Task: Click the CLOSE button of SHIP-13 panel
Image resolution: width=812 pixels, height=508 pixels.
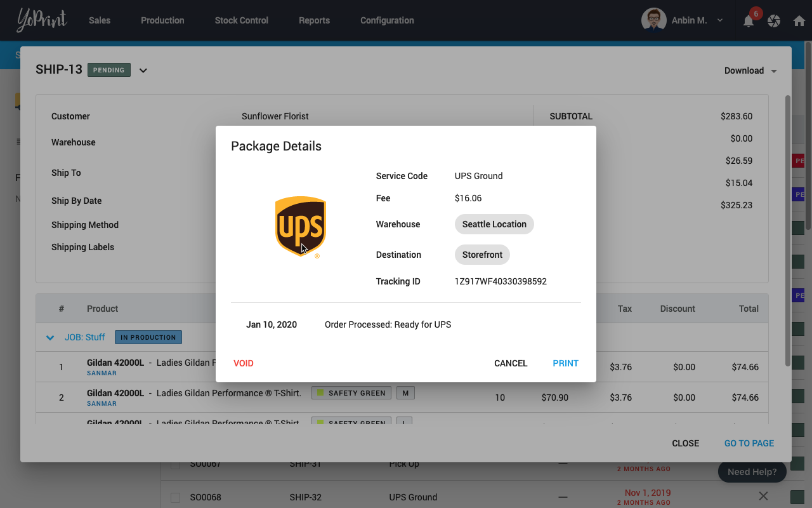Action: [686, 443]
